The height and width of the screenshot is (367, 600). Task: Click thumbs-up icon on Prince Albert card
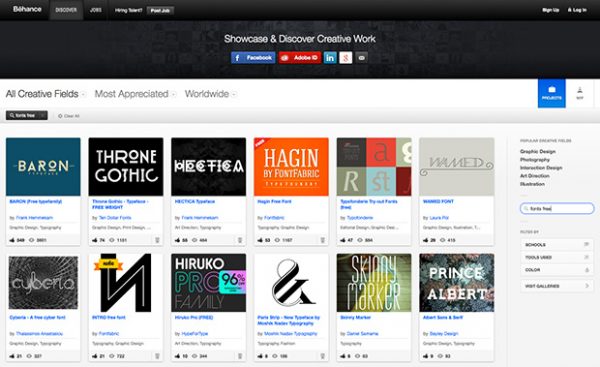tap(425, 356)
